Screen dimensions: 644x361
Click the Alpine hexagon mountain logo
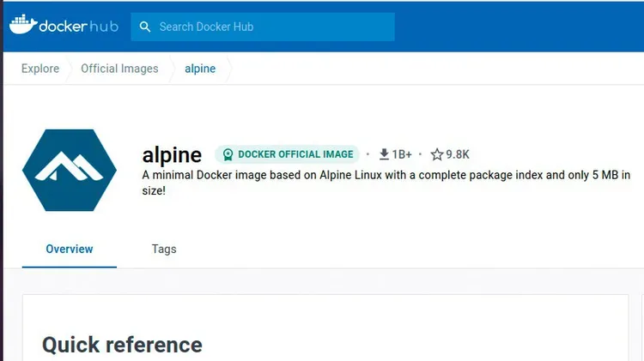(x=70, y=171)
